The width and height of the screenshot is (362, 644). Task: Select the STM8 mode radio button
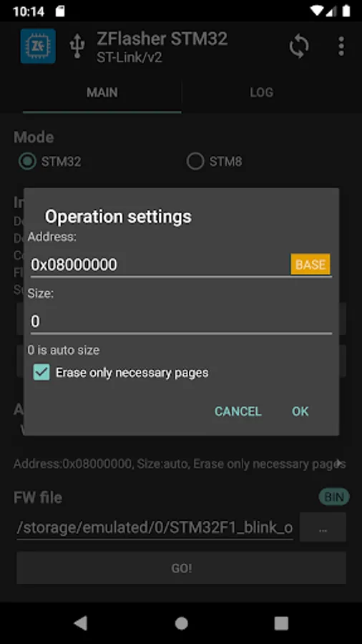click(195, 162)
